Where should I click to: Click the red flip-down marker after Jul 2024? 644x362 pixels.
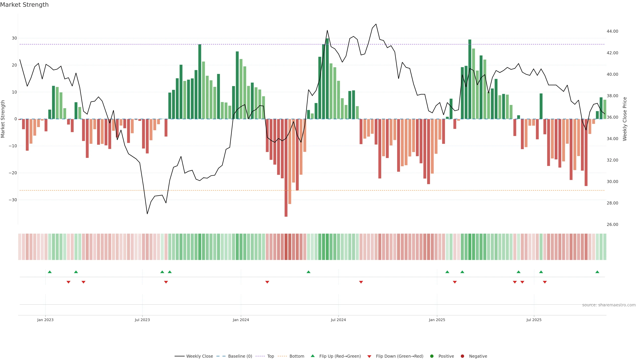tap(361, 282)
